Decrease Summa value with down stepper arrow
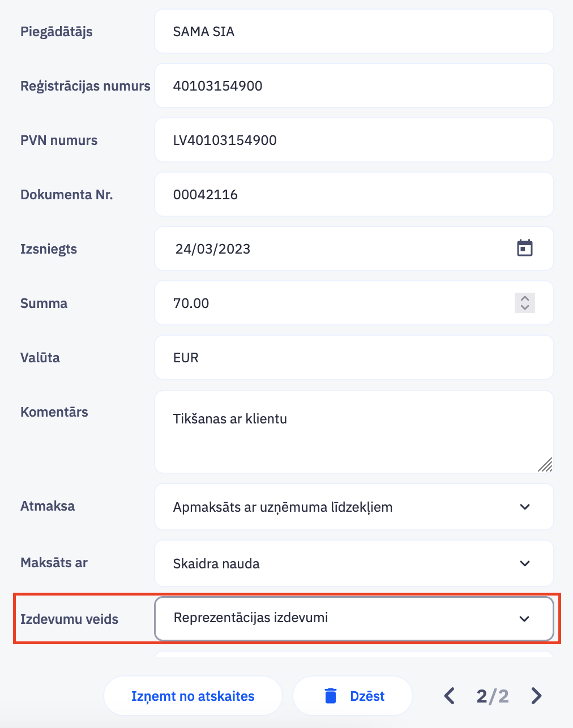573x728 pixels. pyautogui.click(x=525, y=307)
